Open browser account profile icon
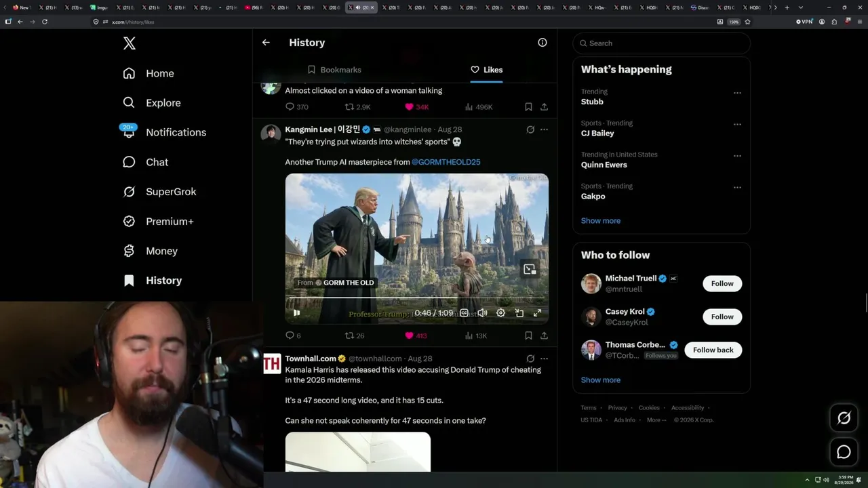Image resolution: width=868 pixels, height=488 pixels. [822, 22]
